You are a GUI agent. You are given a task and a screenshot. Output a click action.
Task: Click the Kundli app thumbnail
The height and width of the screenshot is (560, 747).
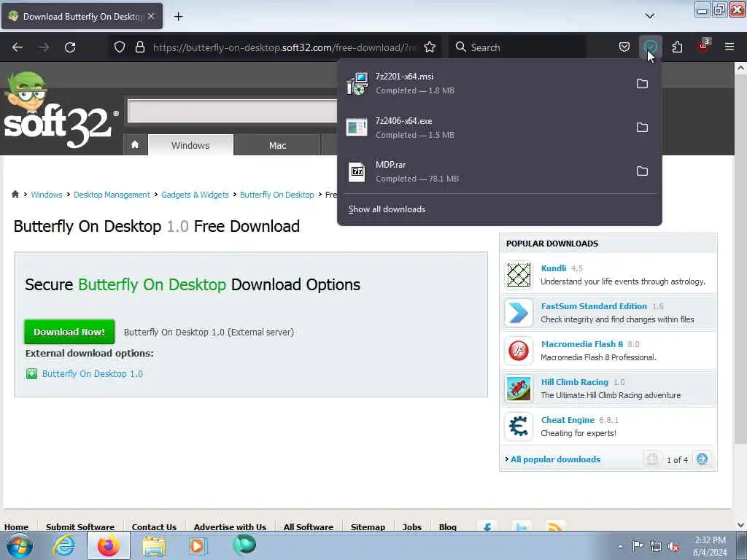[519, 275]
